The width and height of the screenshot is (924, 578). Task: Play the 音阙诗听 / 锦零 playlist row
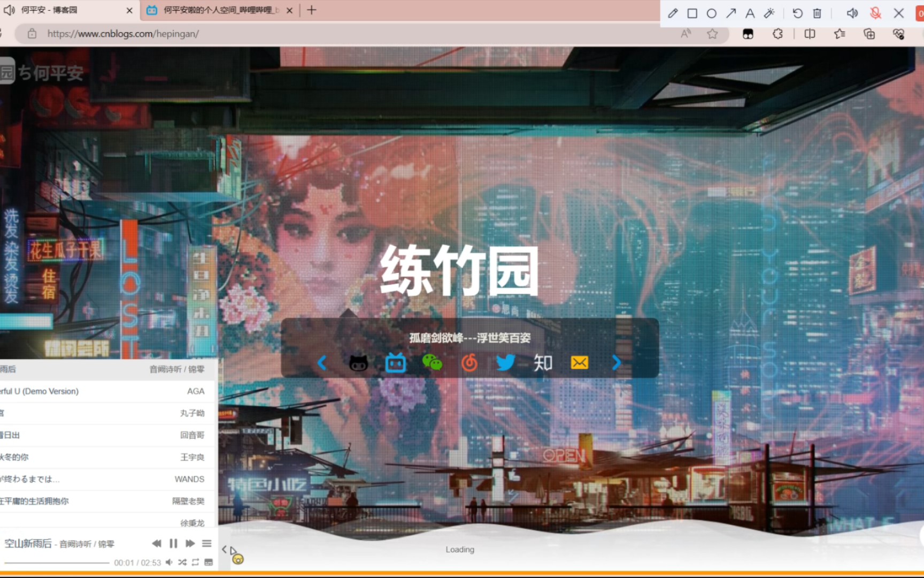[x=107, y=369]
